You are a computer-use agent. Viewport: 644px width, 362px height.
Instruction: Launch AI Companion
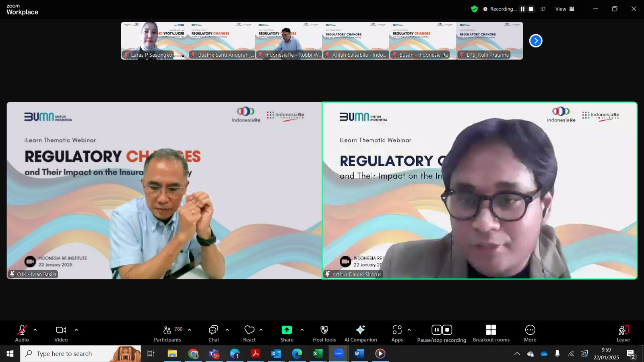point(361,333)
